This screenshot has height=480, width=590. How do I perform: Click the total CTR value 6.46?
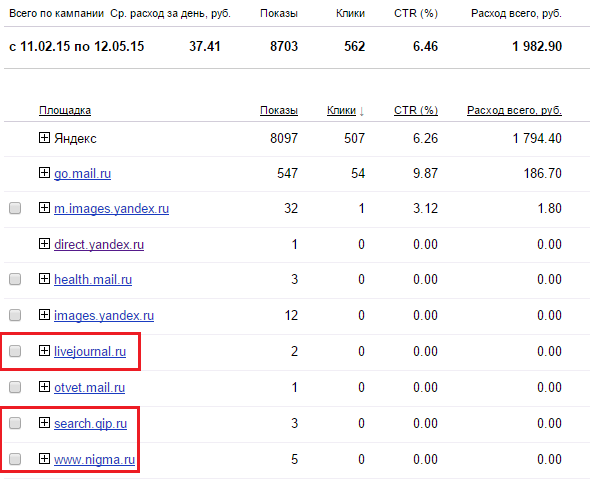[426, 47]
